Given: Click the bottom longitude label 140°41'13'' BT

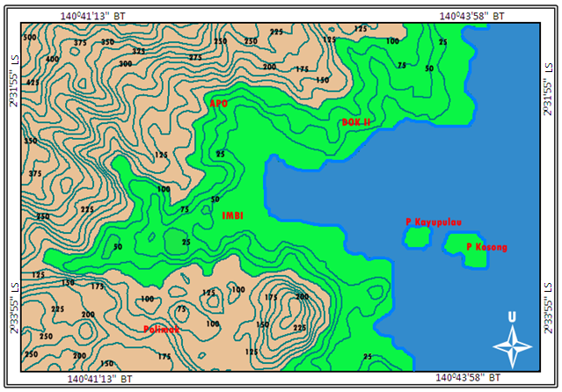Looking at the screenshot, I should click(x=100, y=379).
